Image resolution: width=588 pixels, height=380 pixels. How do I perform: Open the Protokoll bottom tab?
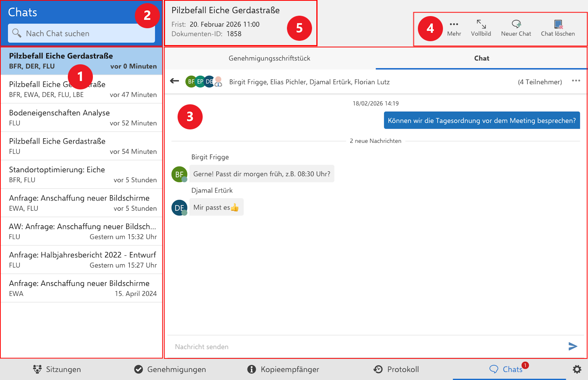pyautogui.click(x=396, y=369)
